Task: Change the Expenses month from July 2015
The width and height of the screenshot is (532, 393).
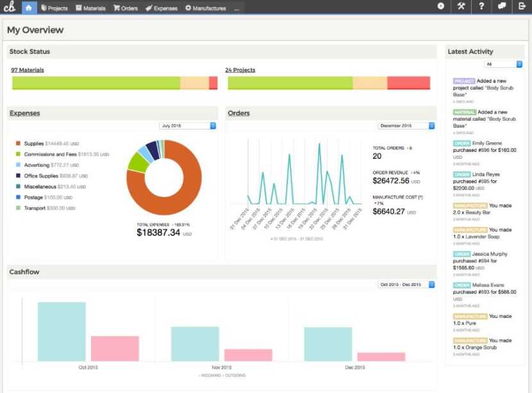Action: click(187, 126)
